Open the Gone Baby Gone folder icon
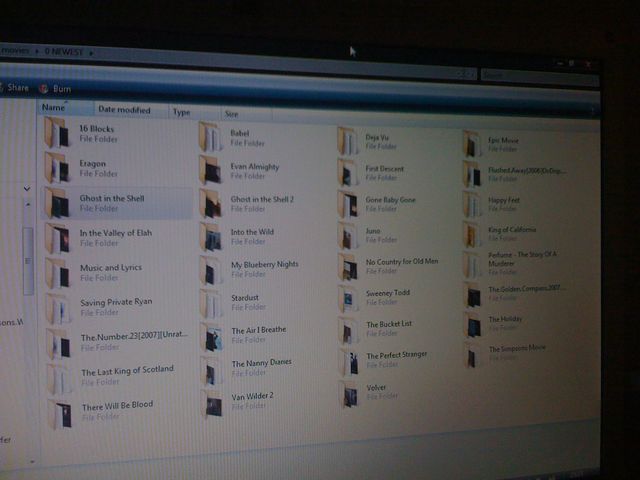Viewport: 640px width, 480px height. pos(348,204)
